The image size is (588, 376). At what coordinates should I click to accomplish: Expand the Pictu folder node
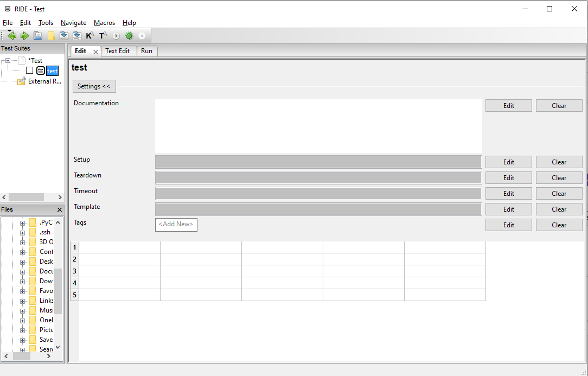point(22,330)
